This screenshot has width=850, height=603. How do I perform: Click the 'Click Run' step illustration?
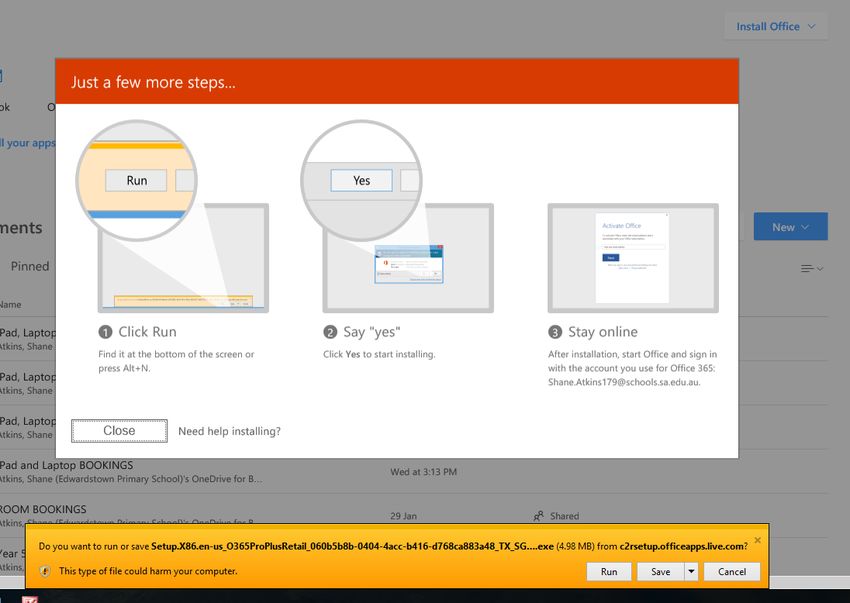tap(173, 217)
